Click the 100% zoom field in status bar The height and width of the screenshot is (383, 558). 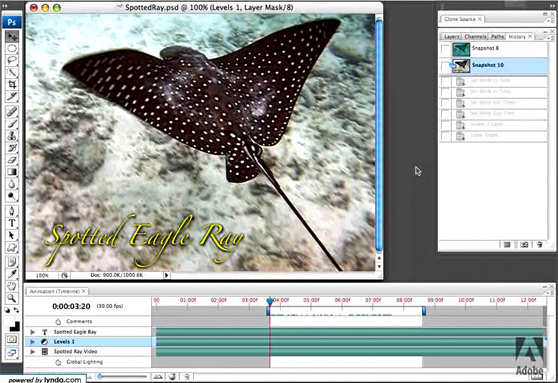click(42, 276)
